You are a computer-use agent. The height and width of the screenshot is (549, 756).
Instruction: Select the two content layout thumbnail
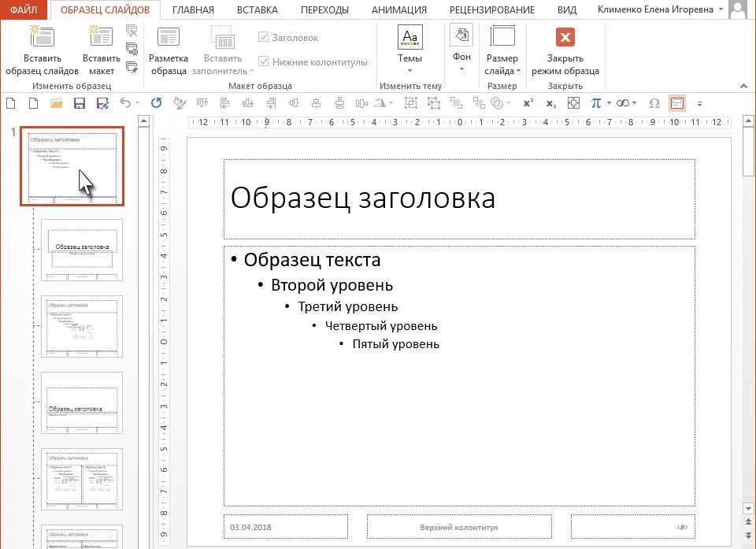(x=82, y=479)
